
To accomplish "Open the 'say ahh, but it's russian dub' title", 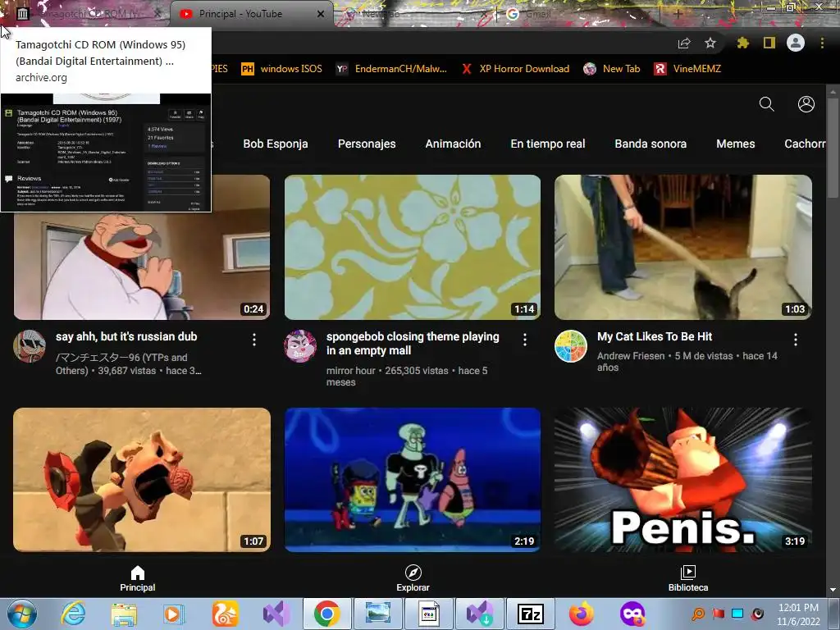I will (126, 336).
